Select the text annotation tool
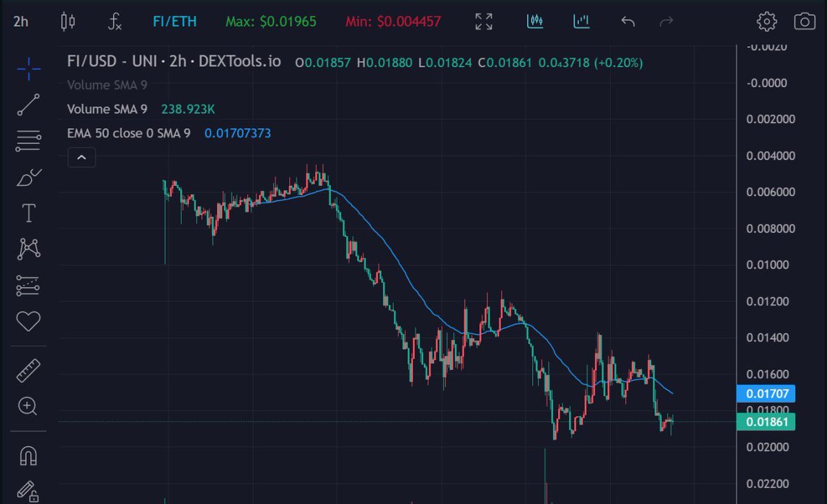827x504 pixels. [x=28, y=213]
